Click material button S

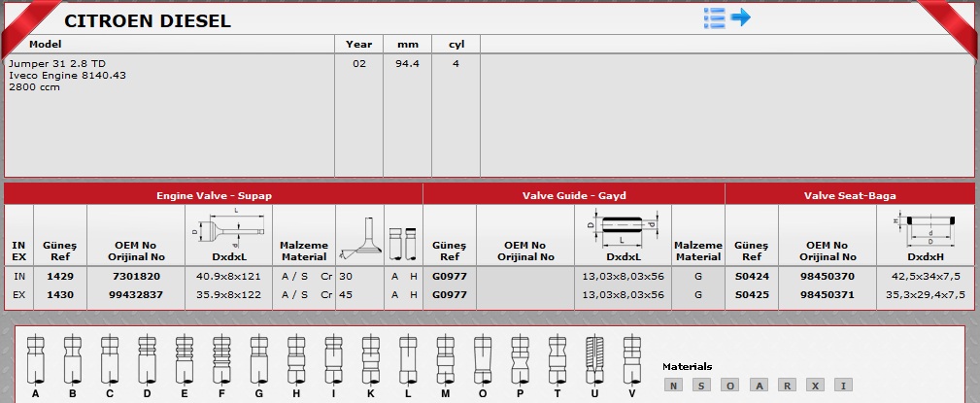click(701, 386)
